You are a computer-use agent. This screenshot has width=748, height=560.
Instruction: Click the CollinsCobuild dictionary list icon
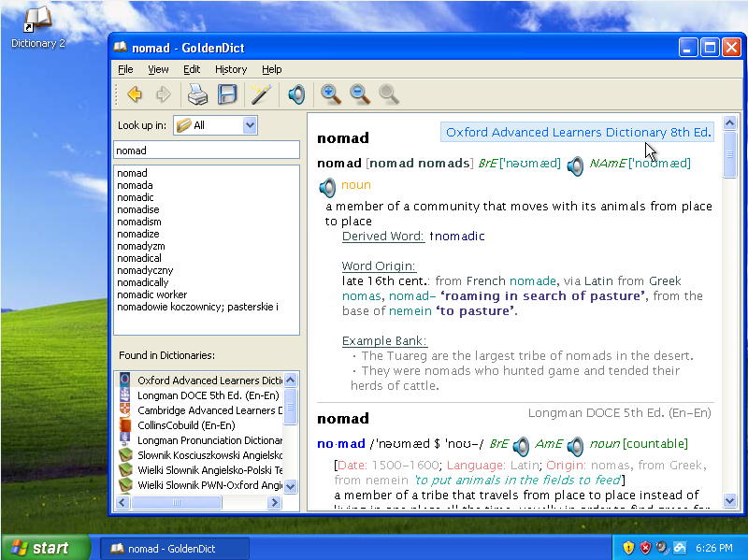tap(125, 425)
